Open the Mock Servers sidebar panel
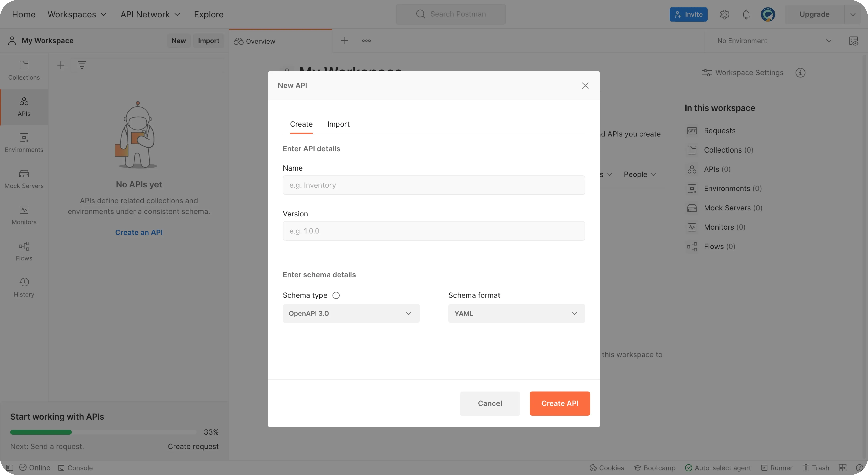 24,179
